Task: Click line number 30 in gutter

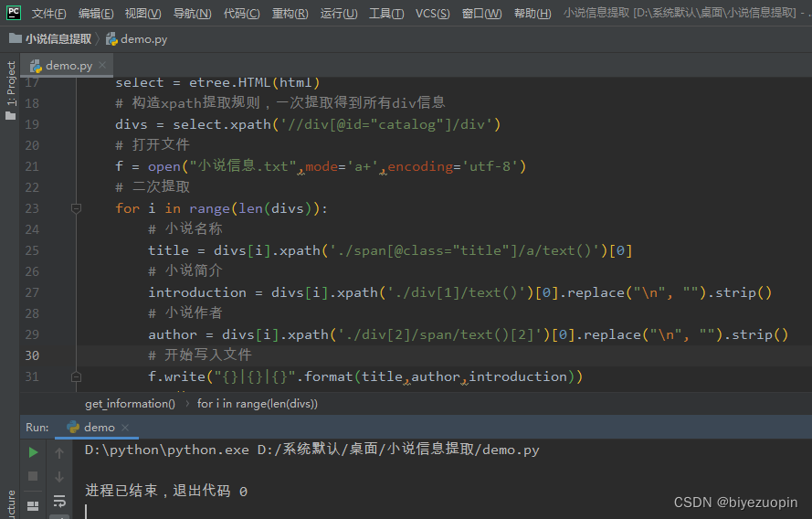Action: [32, 355]
